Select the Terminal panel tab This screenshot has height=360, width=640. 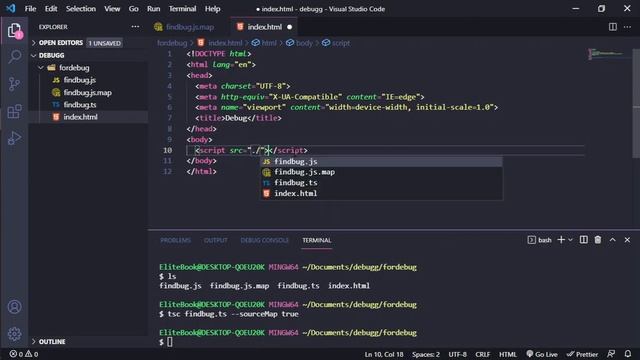pyautogui.click(x=317, y=240)
